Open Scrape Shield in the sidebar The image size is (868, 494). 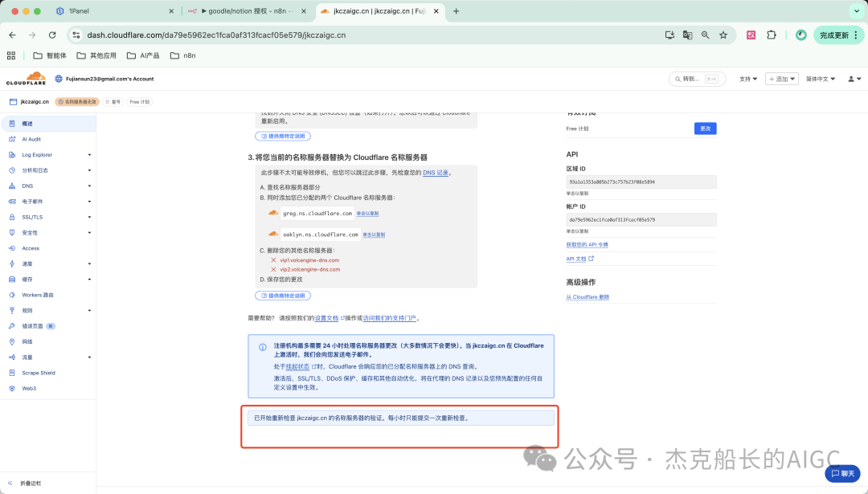pos(39,373)
